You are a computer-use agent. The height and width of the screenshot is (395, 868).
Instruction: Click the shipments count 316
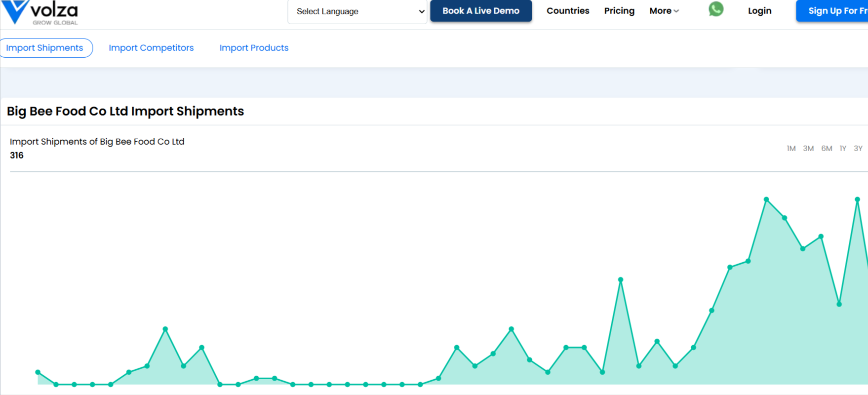tap(17, 156)
